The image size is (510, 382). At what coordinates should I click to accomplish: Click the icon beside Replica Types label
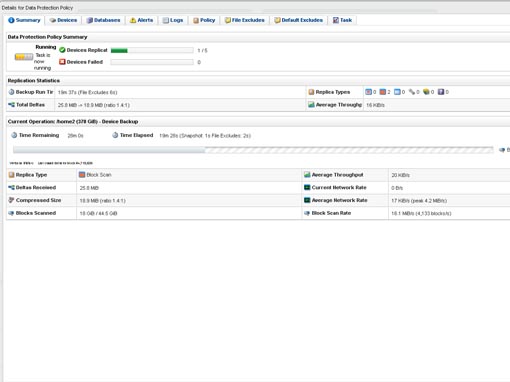[311, 92]
